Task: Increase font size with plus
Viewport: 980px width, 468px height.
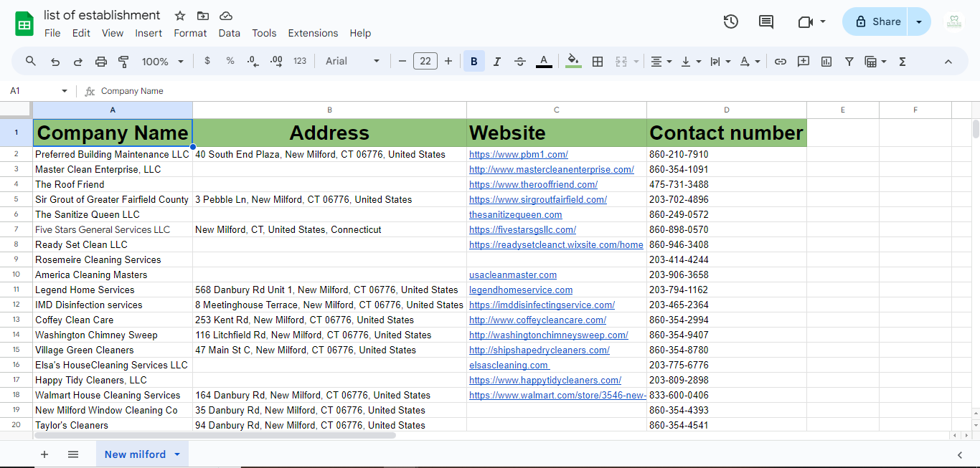Action: click(448, 62)
